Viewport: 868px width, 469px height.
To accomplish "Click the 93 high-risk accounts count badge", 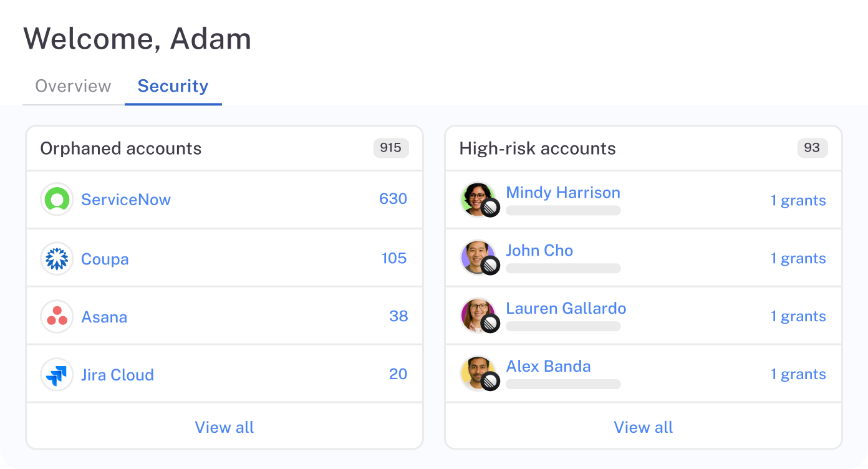I will click(x=812, y=148).
